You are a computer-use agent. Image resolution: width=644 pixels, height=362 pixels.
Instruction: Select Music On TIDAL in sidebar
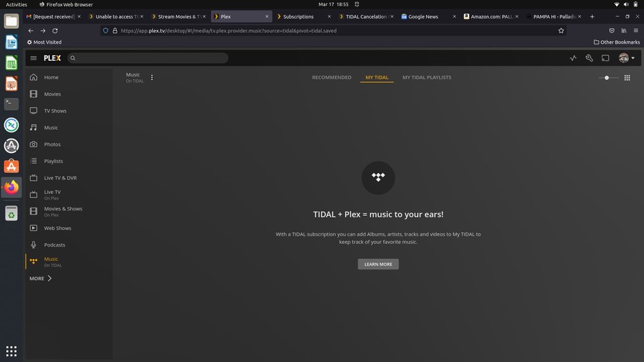[x=53, y=262]
